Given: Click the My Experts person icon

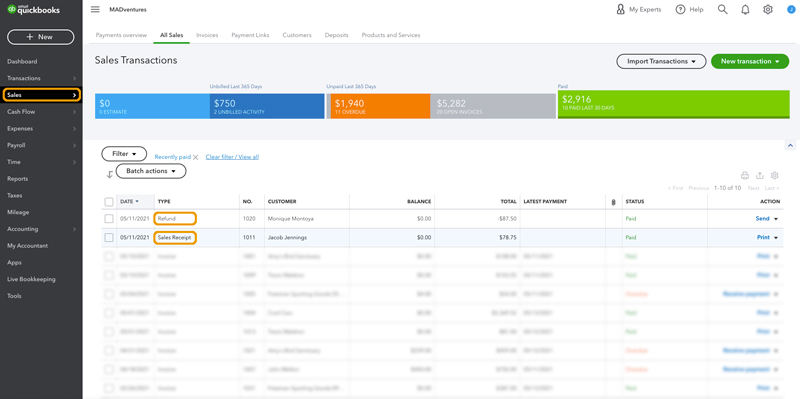Looking at the screenshot, I should [620, 10].
